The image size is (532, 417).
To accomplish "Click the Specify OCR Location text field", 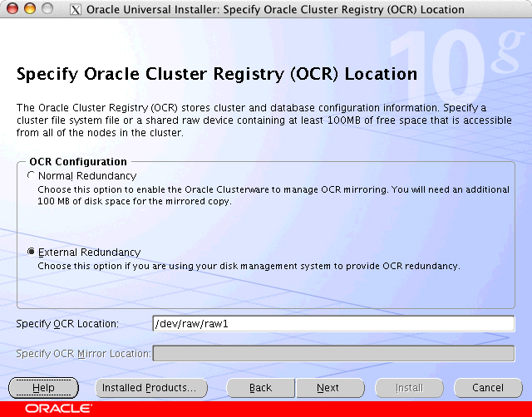I will coord(332,324).
